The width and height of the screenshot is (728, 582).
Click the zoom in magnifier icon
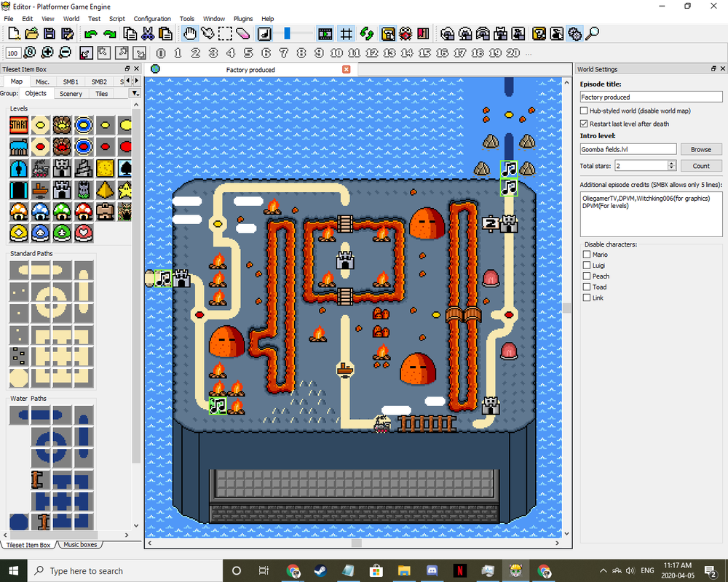(47, 52)
